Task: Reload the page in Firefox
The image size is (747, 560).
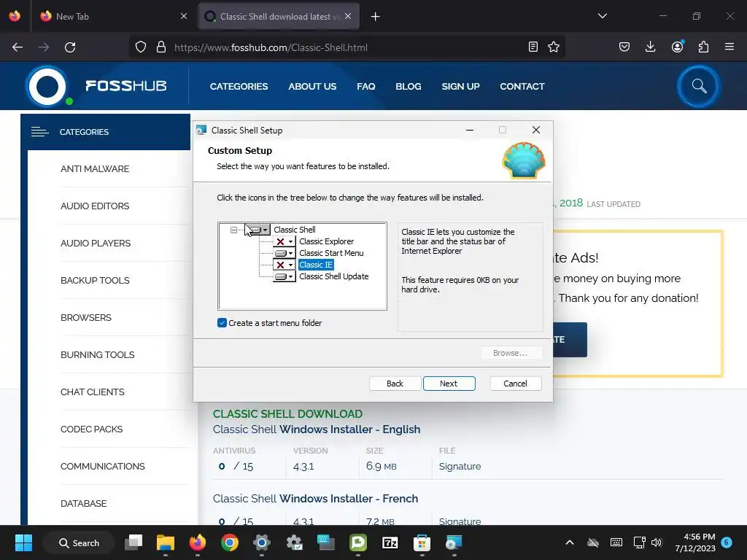Action: pos(70,47)
